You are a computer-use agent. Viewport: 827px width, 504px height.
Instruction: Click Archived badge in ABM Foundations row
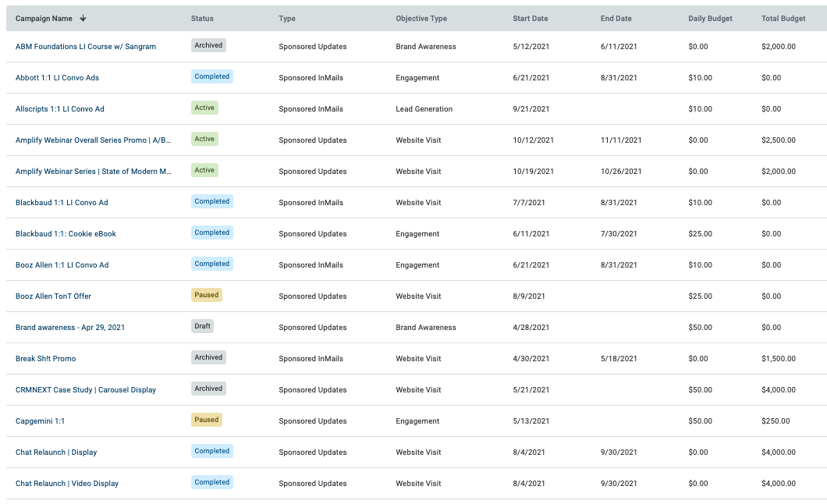(x=208, y=45)
